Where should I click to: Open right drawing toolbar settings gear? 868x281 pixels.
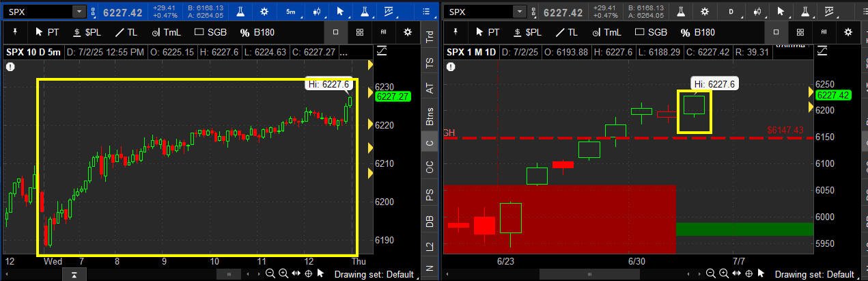click(849, 32)
